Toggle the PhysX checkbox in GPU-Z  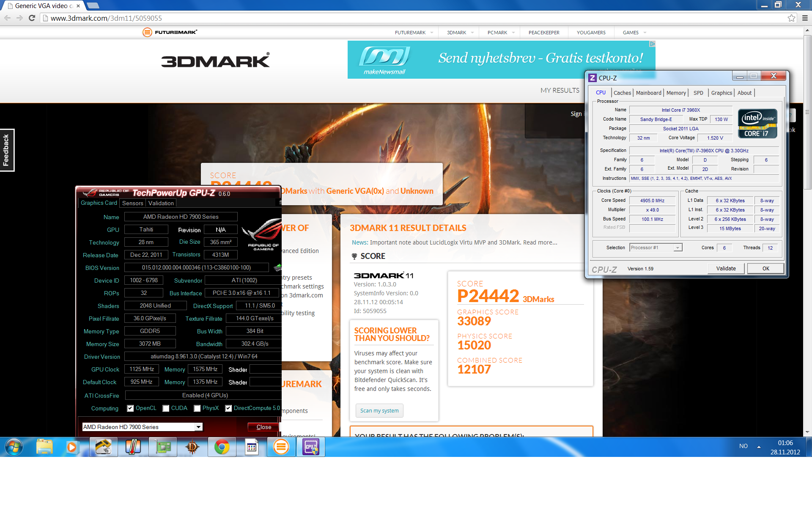pos(197,408)
